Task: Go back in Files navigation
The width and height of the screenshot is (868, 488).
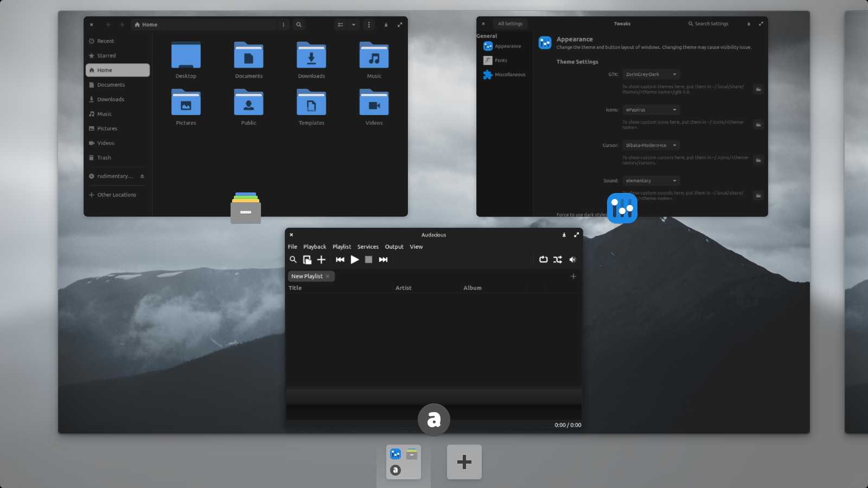Action: pyautogui.click(x=108, y=24)
